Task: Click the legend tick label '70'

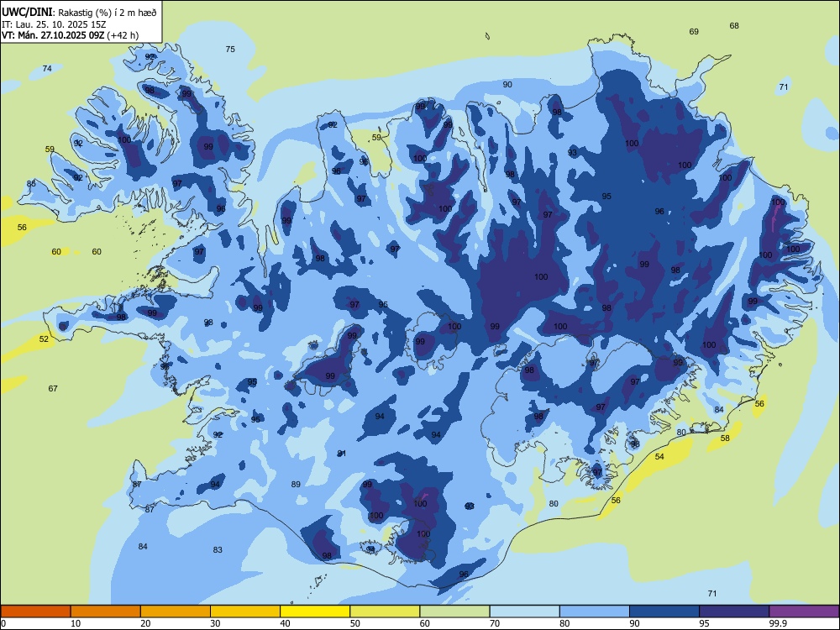Action: [495, 623]
